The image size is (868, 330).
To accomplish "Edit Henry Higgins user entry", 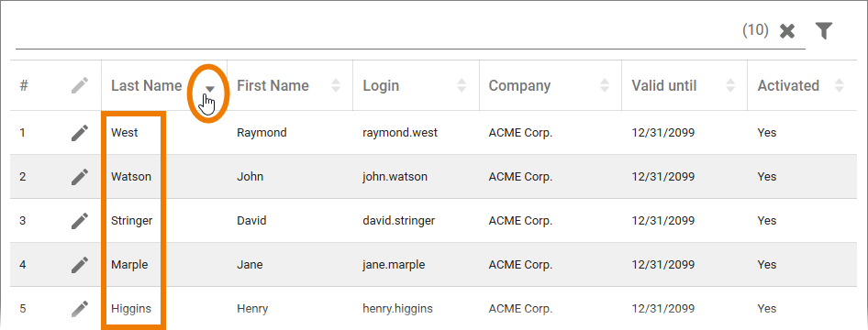I will click(x=80, y=308).
